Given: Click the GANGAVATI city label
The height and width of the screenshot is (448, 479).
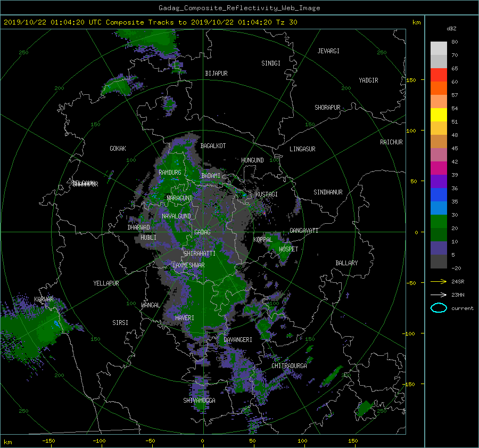Looking at the screenshot, I should coord(304,231).
